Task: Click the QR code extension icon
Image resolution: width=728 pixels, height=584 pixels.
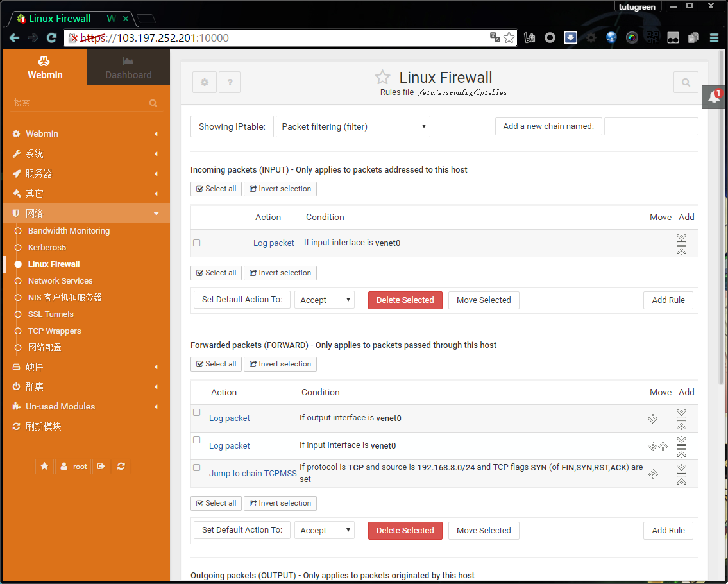Action: point(652,38)
